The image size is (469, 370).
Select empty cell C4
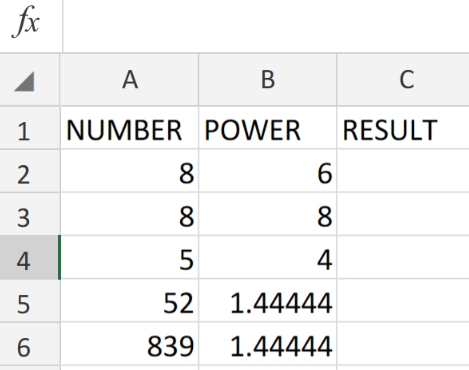coord(403,257)
